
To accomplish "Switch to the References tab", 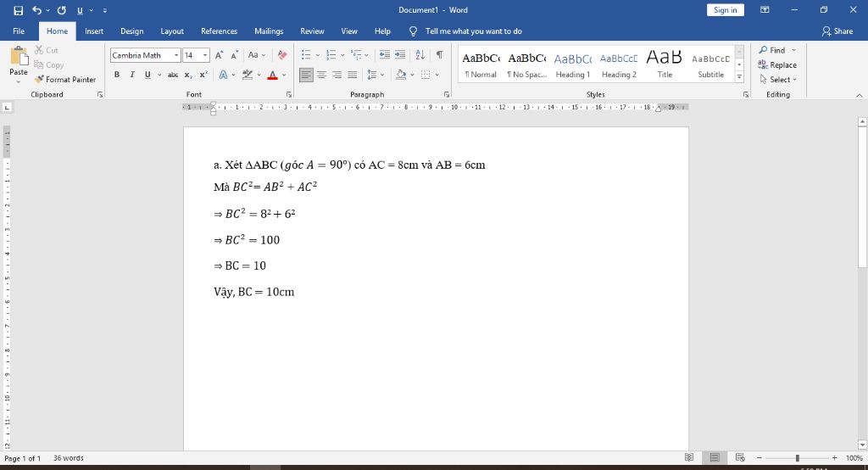I will tap(220, 31).
